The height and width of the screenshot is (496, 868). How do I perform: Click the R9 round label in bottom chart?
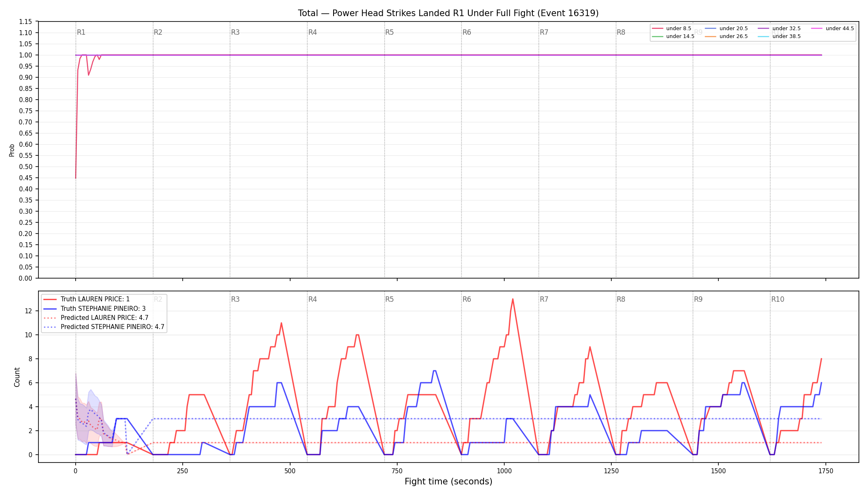click(x=699, y=299)
